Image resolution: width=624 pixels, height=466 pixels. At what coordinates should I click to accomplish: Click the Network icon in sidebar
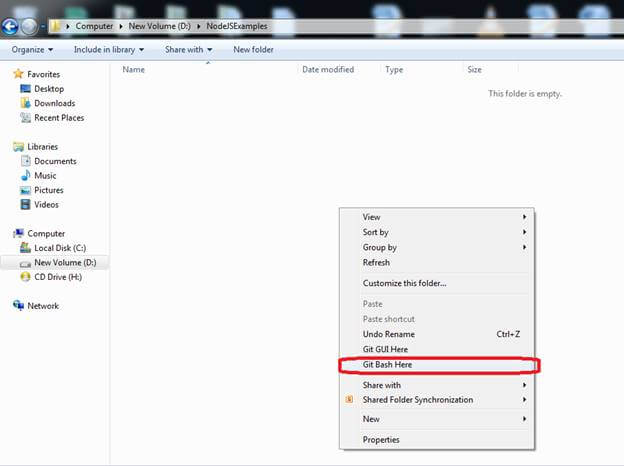point(18,305)
